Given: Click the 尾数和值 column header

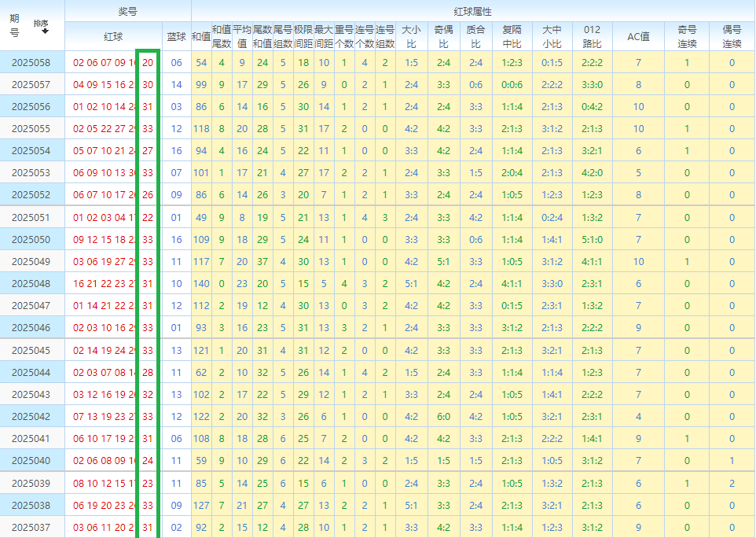Looking at the screenshot, I should [262, 36].
